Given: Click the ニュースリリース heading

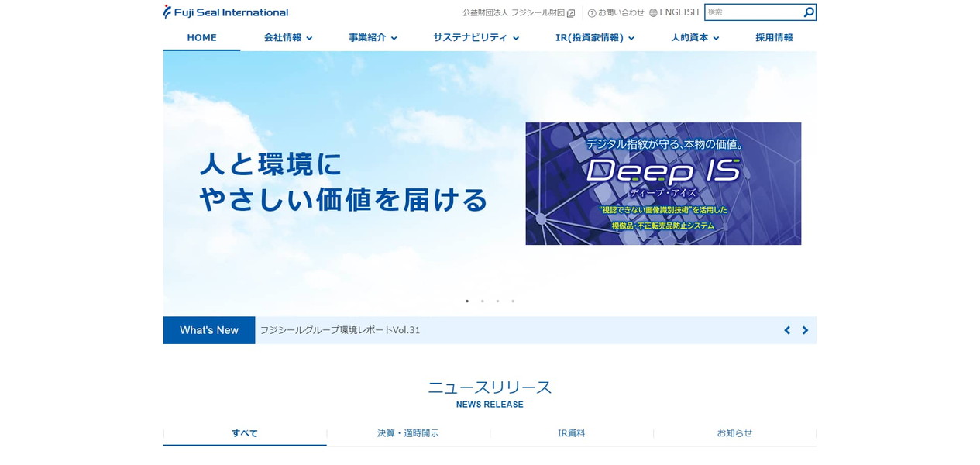Looking at the screenshot, I should (490, 387).
